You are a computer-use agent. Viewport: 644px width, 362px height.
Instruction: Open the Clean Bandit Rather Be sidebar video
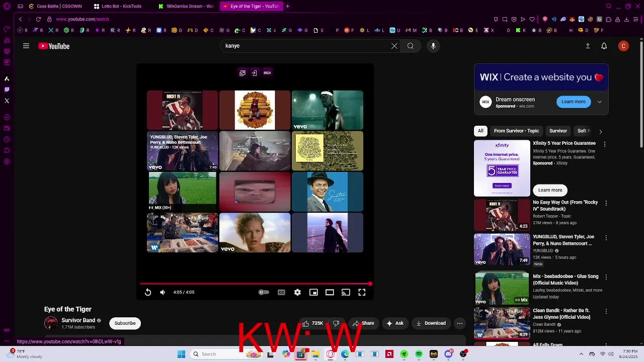502,322
